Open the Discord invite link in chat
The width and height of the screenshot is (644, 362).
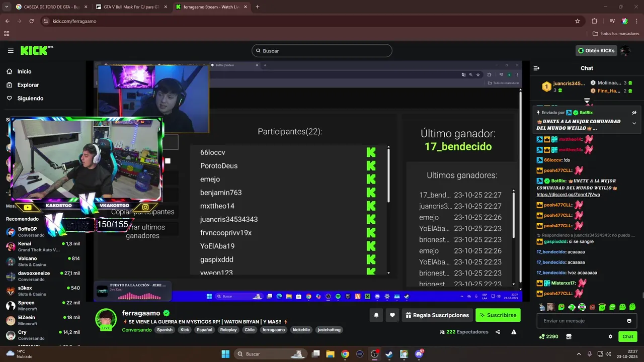click(x=568, y=195)
